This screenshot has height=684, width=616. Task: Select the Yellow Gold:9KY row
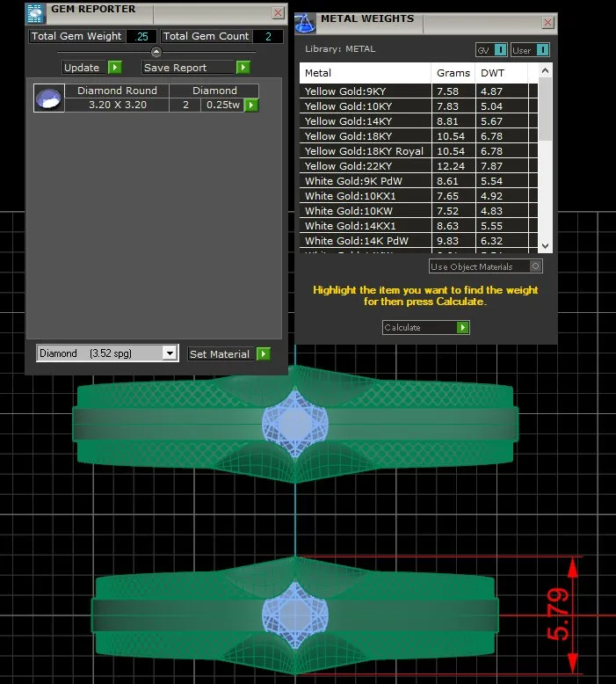click(418, 91)
